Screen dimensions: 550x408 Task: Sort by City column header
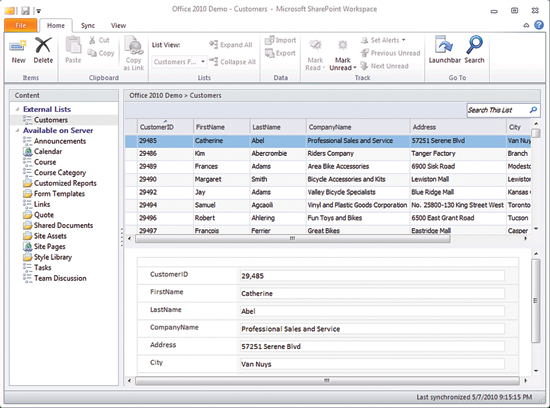(519, 127)
